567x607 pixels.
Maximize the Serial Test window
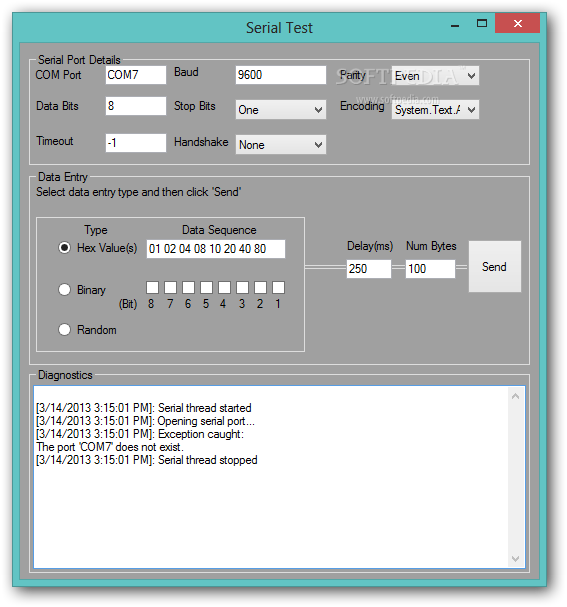click(482, 24)
